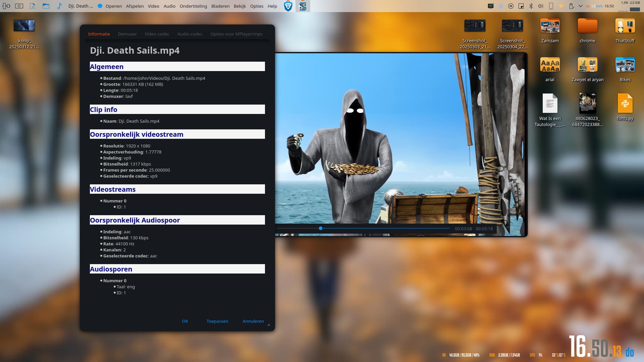The height and width of the screenshot is (362, 644).
Task: Click the CPU and memory monitor widget
Action: pos(630,6)
